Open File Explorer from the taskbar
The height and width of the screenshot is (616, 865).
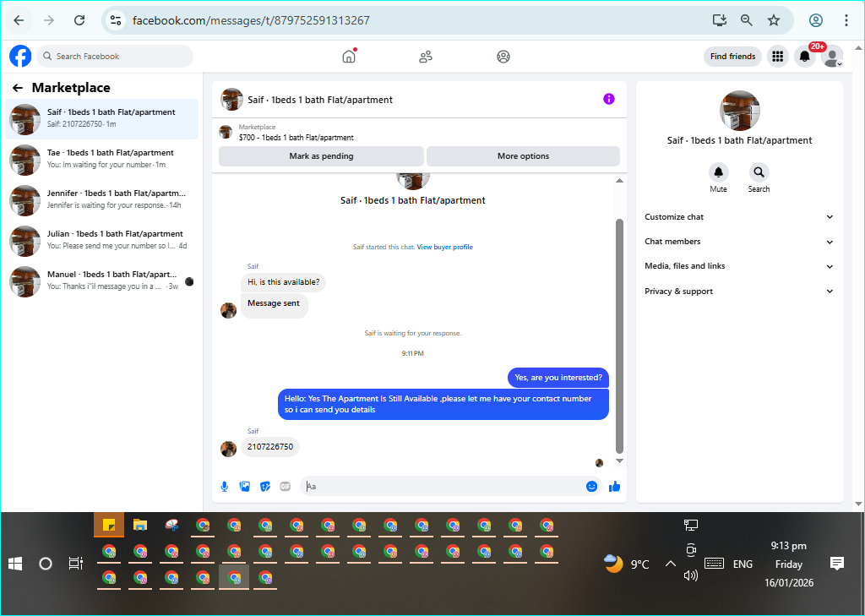pyautogui.click(x=140, y=525)
